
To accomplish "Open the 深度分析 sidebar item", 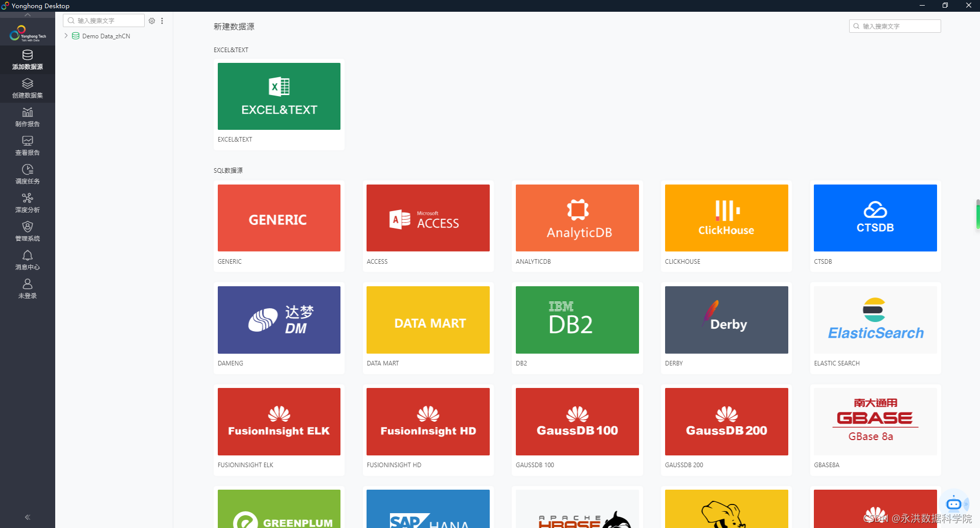I will tap(28, 203).
